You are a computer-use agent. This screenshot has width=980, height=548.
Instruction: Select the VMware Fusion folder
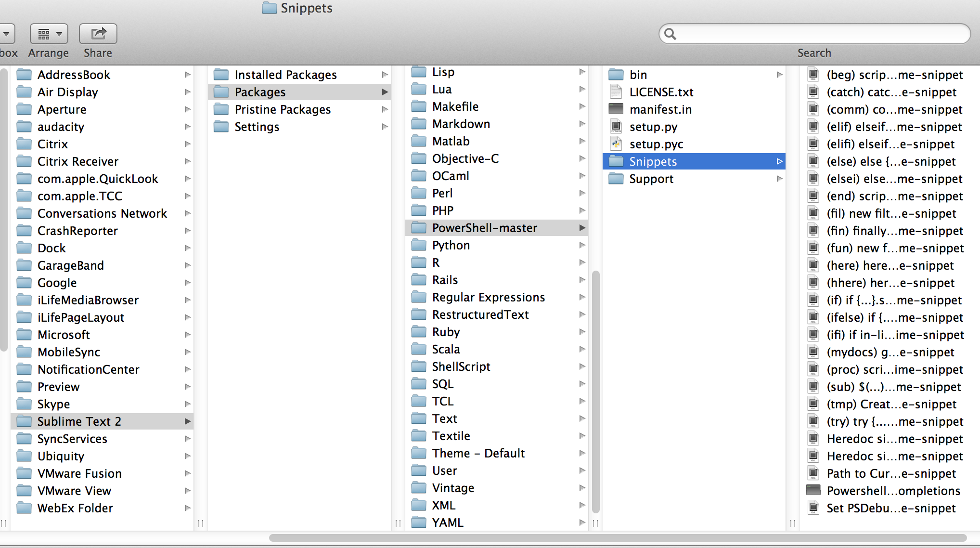pyautogui.click(x=102, y=473)
